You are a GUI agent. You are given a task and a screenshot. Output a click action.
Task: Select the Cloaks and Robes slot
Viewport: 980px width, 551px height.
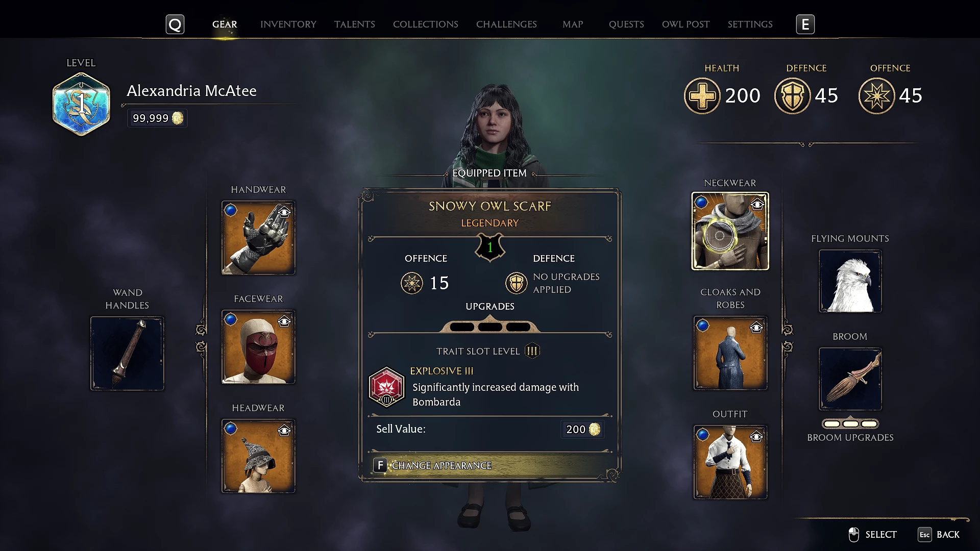pos(730,353)
